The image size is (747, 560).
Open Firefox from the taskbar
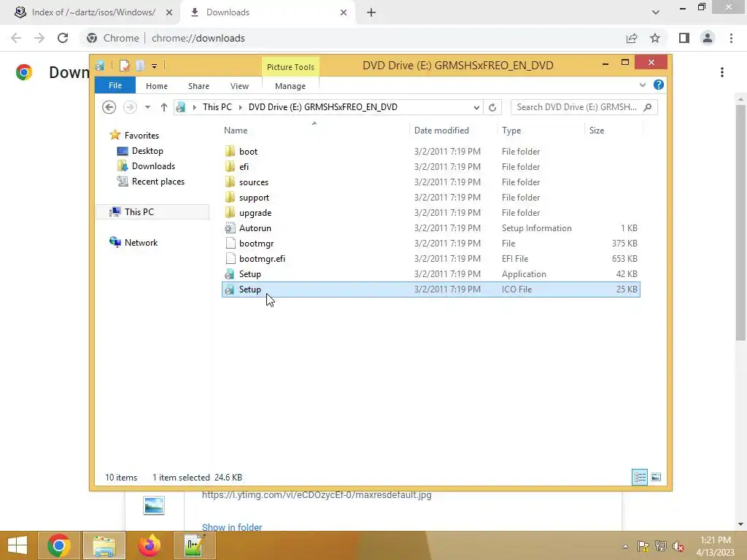tap(149, 545)
